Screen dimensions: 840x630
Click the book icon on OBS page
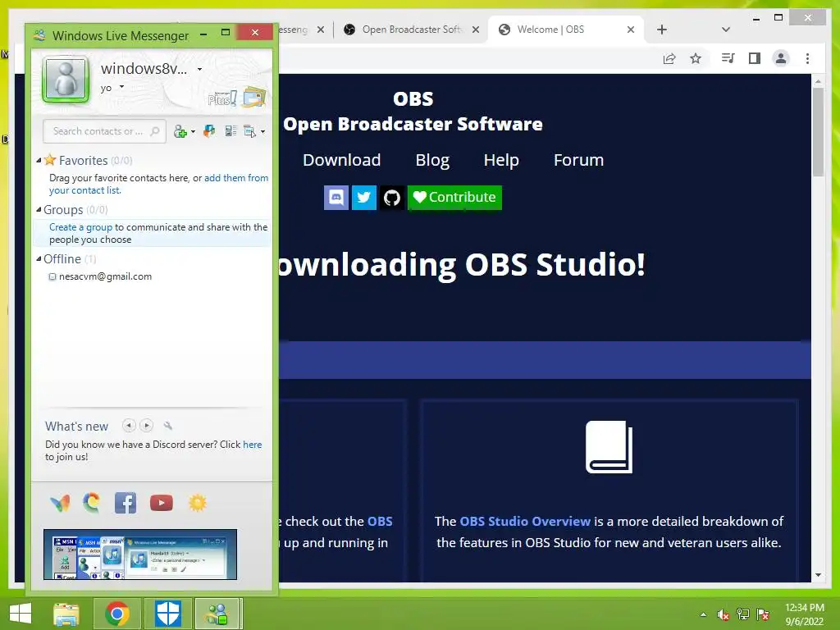(x=609, y=447)
